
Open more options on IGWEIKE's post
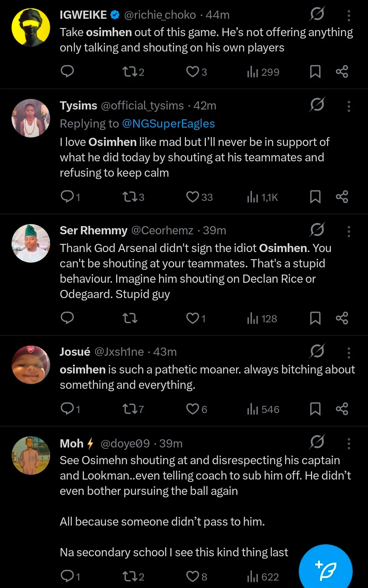coord(349,15)
